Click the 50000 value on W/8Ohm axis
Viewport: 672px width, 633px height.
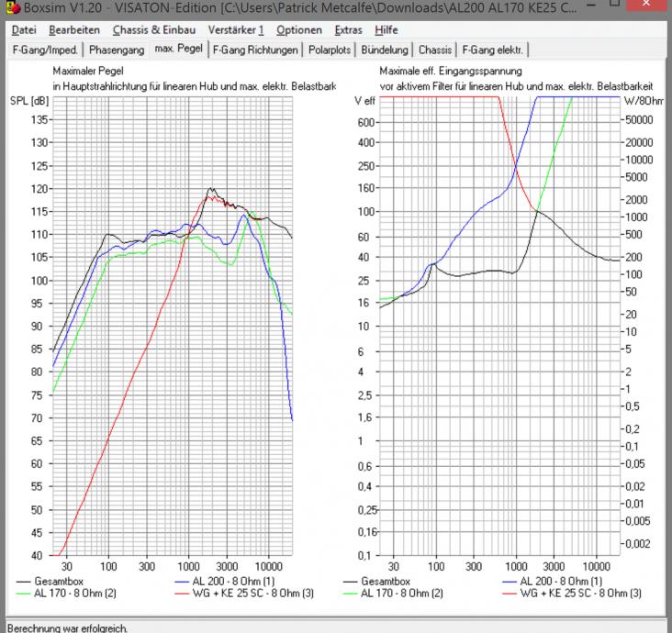click(x=639, y=120)
